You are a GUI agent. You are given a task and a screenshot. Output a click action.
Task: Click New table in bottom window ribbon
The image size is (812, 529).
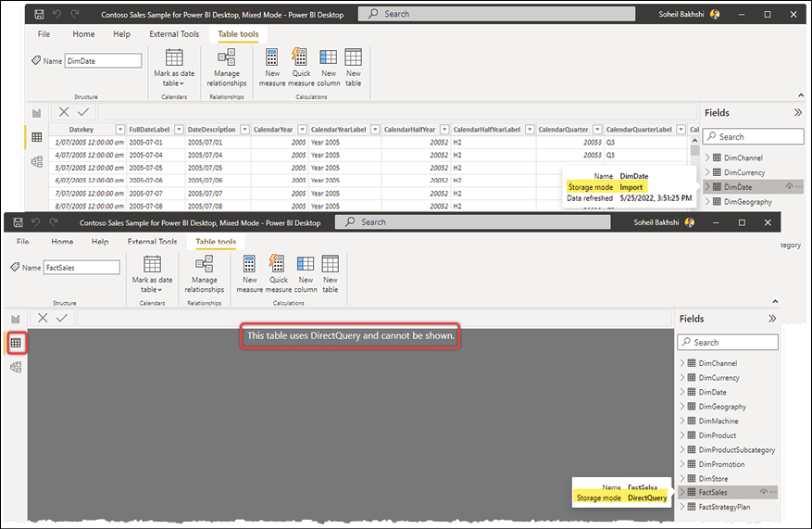click(331, 274)
